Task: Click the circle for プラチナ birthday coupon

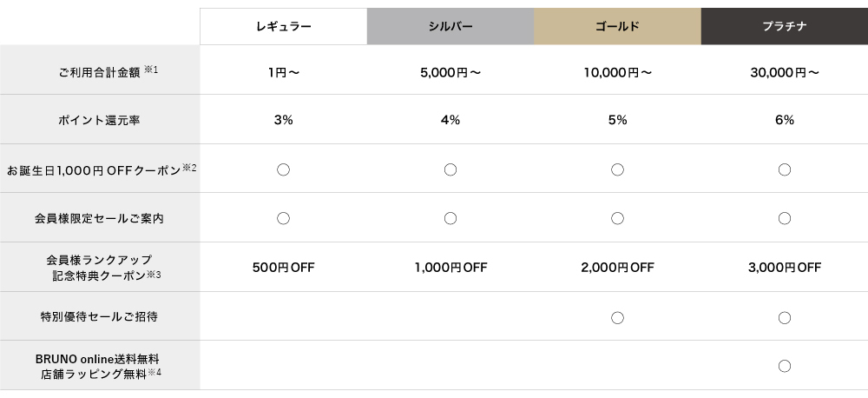Action: pyautogui.click(x=785, y=169)
